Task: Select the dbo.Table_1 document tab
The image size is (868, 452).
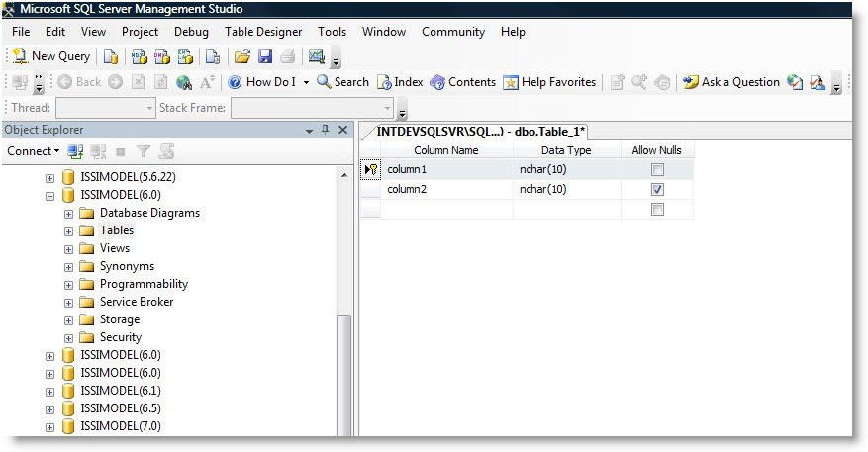Action: pos(481,132)
